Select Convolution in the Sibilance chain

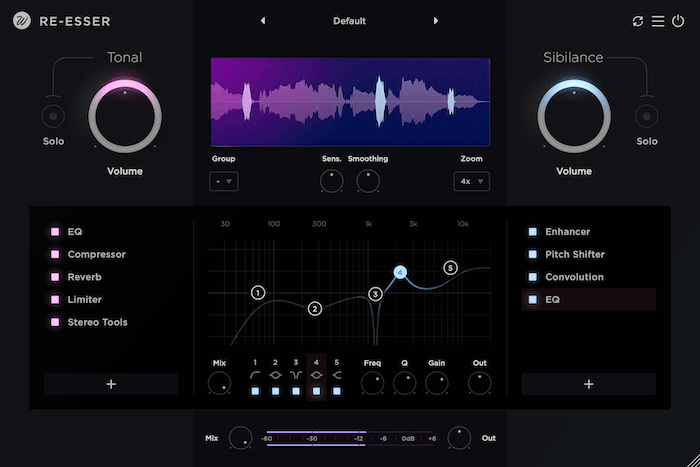pos(574,277)
